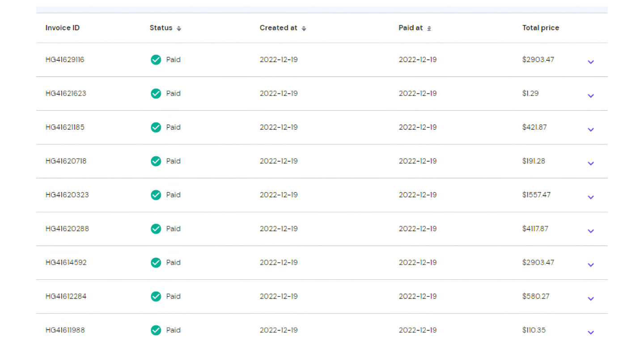This screenshot has width=644, height=362.
Task: Click the Total price column header
Action: (x=540, y=28)
